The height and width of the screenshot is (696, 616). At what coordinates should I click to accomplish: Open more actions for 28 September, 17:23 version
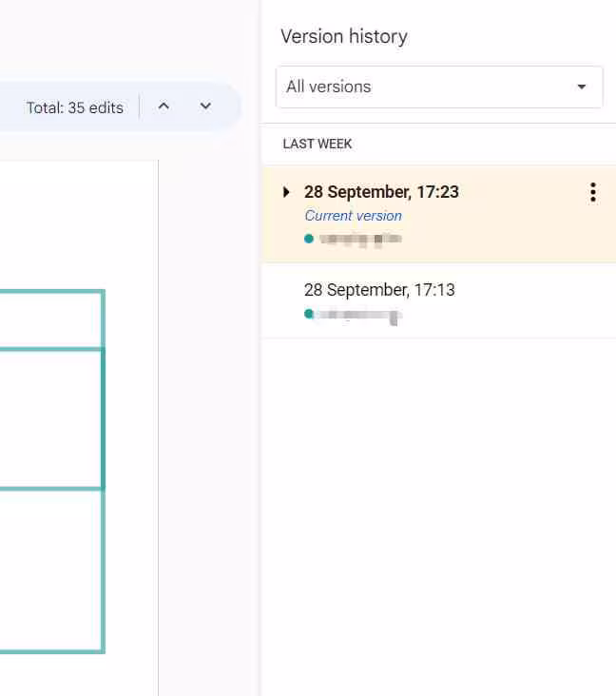[593, 193]
